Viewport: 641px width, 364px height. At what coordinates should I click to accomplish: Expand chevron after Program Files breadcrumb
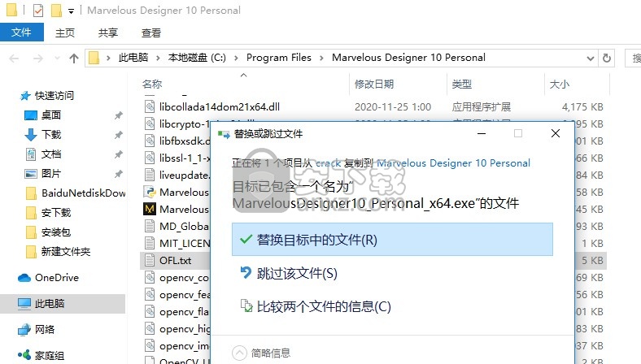click(322, 58)
